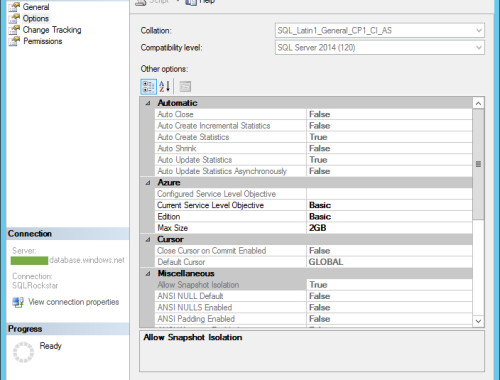The width and height of the screenshot is (500, 380).
Task: Click the Ready progress spinner
Action: tap(23, 352)
